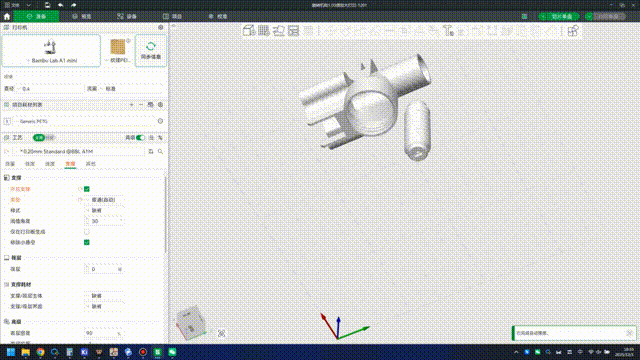640x360 pixels.
Task: Open the support type dropdown
Action: (x=104, y=200)
